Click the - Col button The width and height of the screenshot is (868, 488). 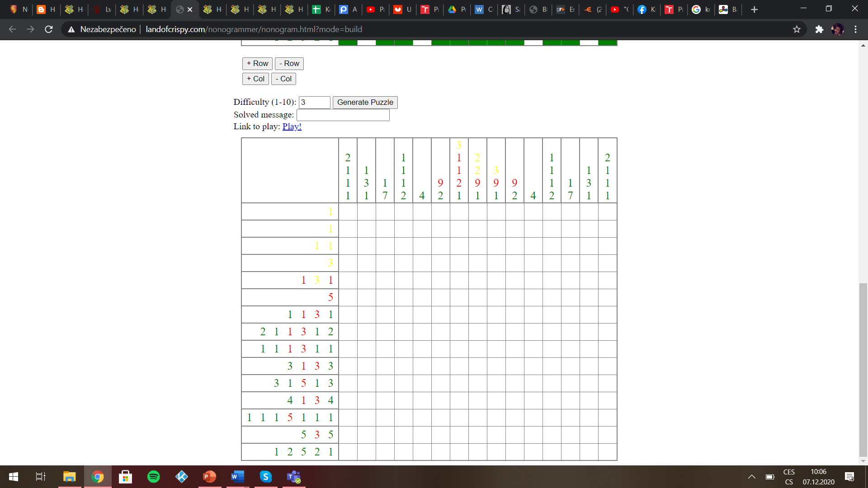(283, 79)
